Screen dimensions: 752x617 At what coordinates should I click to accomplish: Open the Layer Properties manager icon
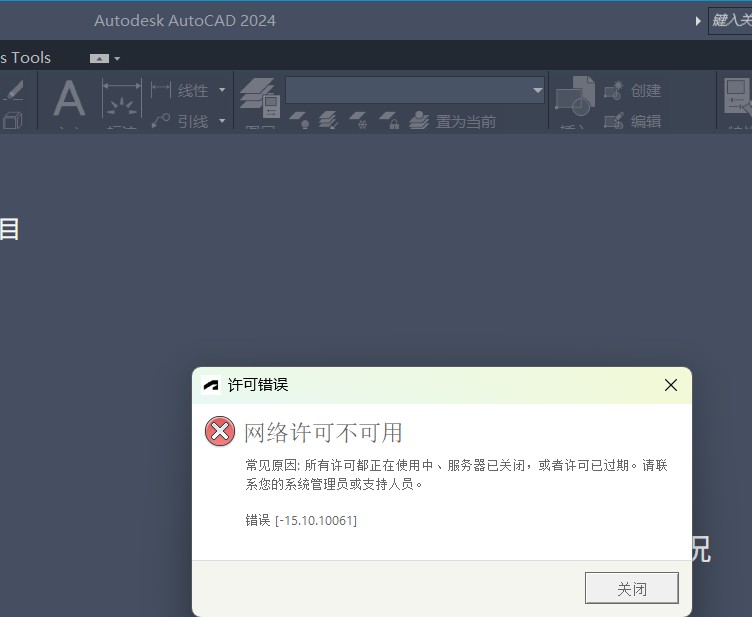(260, 98)
